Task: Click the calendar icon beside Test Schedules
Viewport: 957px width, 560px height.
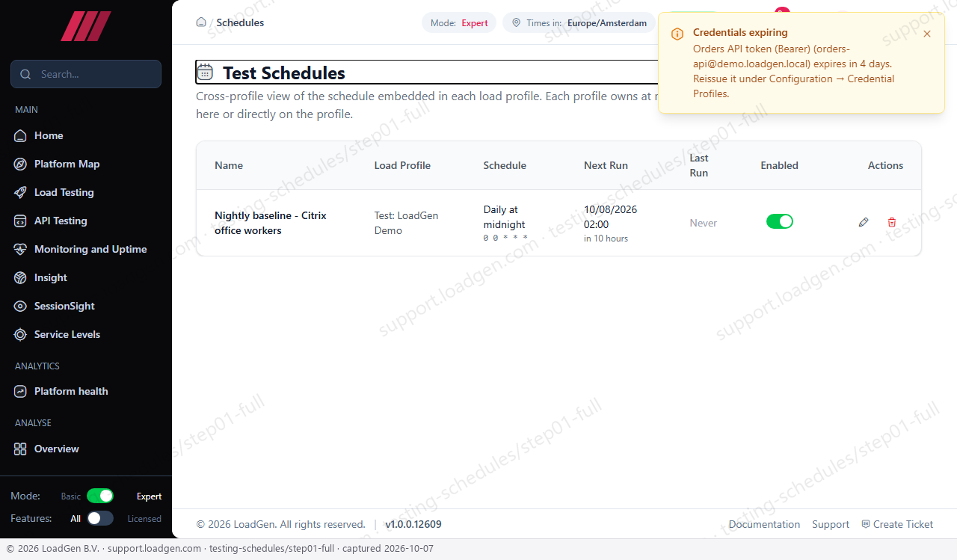Action: pyautogui.click(x=205, y=72)
